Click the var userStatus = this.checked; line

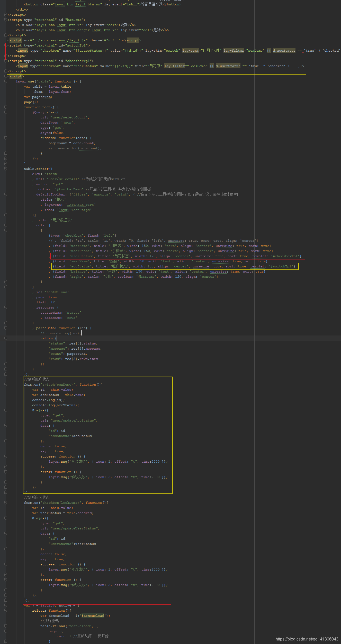click(63, 513)
